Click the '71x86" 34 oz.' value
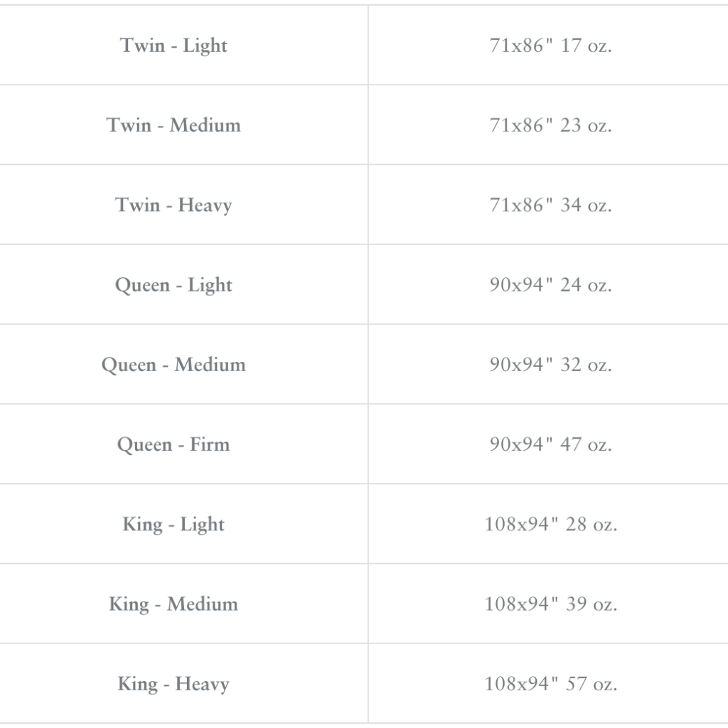The width and height of the screenshot is (728, 728). coord(550,205)
